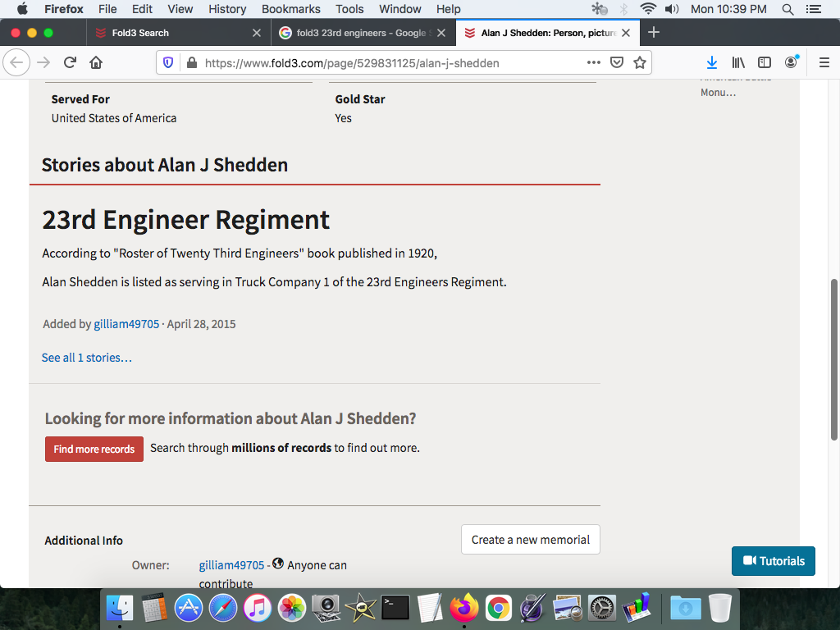Open the Bookmarks menu

point(290,9)
